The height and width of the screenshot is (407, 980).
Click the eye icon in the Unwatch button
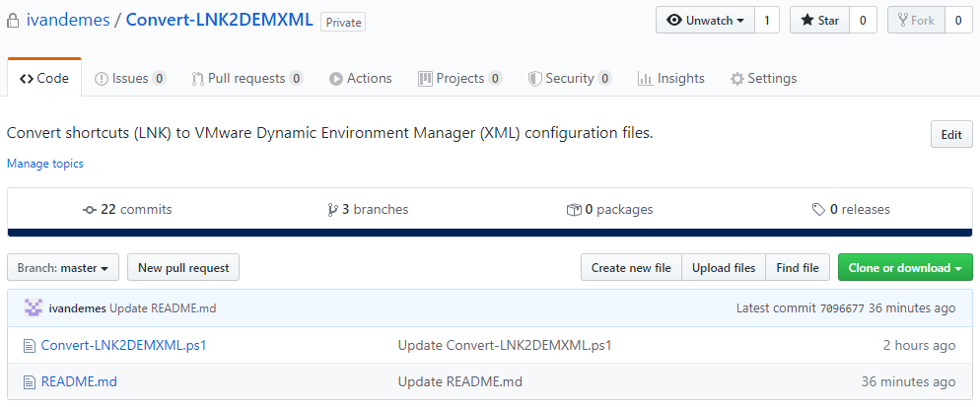click(673, 20)
